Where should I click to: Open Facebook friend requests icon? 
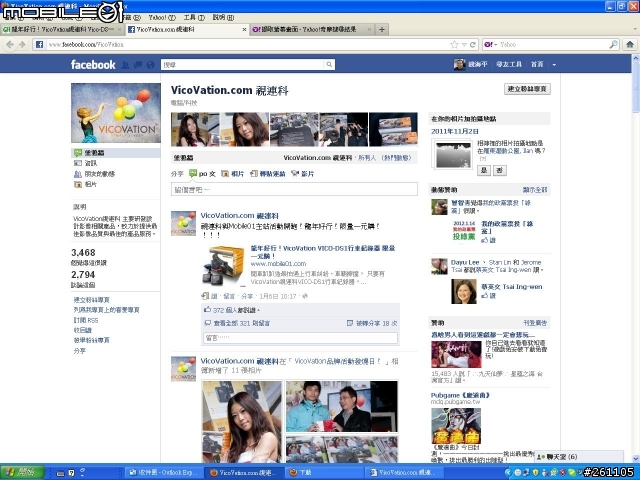tap(126, 64)
